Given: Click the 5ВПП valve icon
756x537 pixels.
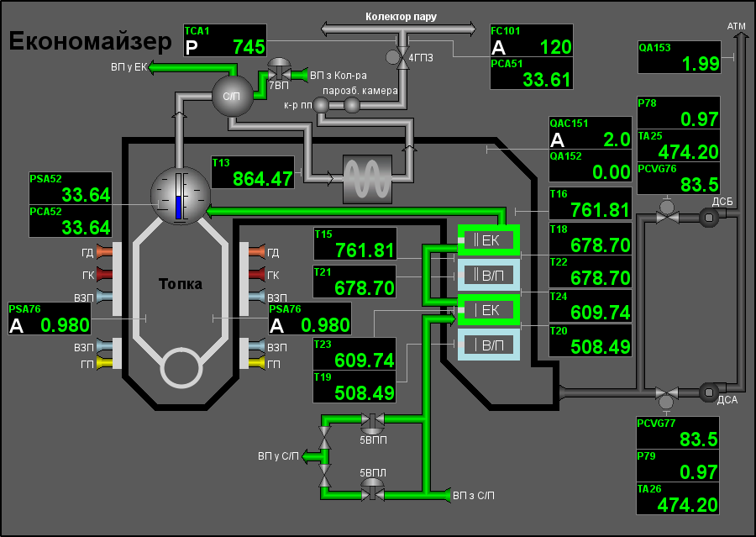Looking at the screenshot, I should tap(373, 424).
